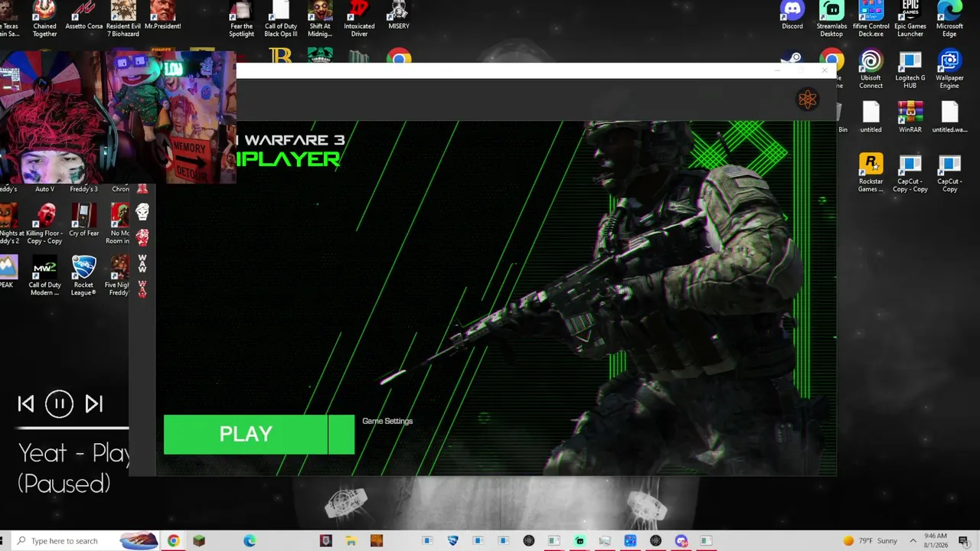Open File Explorer from the taskbar

[x=351, y=541]
